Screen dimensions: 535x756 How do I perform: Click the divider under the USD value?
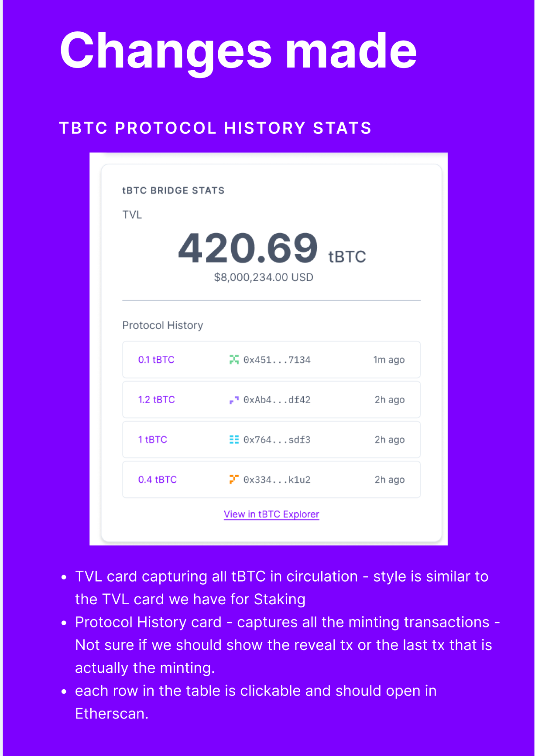[x=271, y=301]
